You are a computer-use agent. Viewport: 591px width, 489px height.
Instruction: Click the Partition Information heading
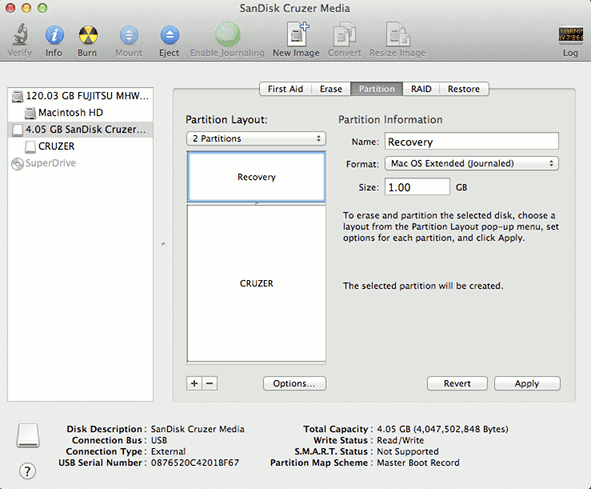click(x=390, y=120)
